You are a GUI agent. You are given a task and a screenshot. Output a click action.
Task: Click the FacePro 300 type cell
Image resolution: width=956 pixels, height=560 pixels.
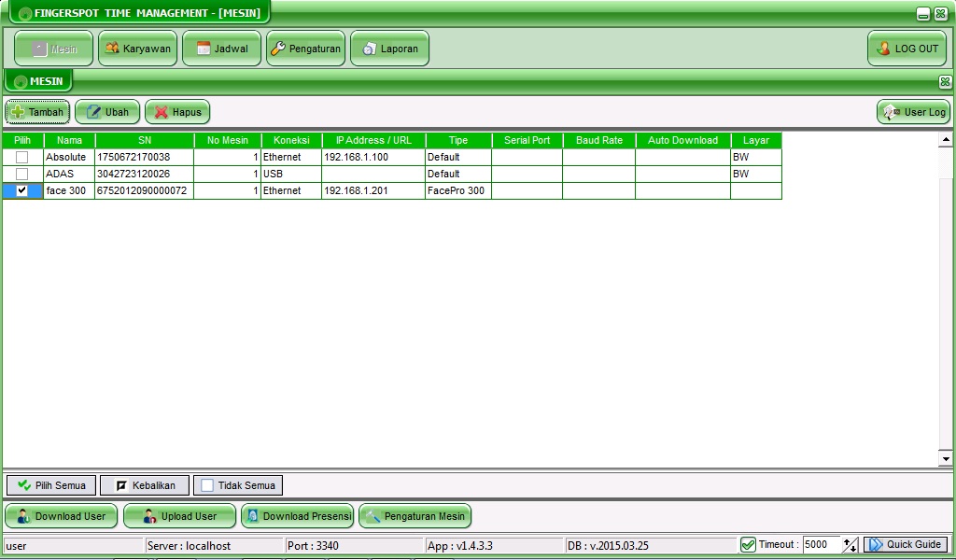point(458,190)
